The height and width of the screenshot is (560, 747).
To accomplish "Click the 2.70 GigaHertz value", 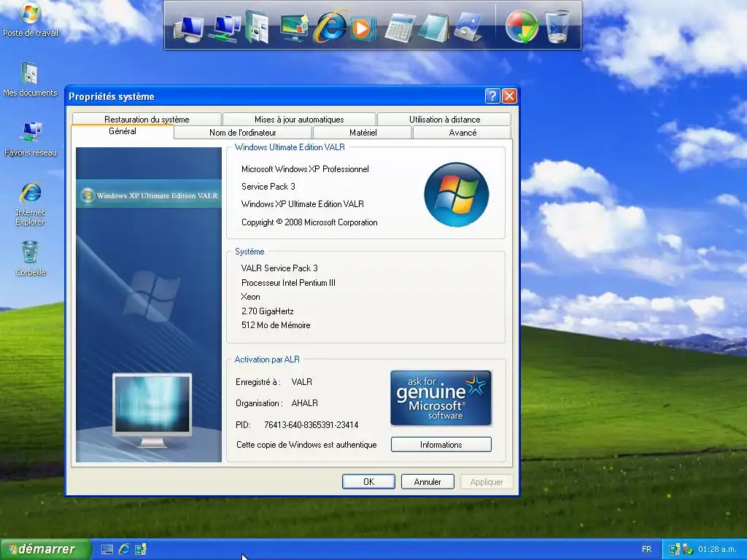I will (x=267, y=311).
